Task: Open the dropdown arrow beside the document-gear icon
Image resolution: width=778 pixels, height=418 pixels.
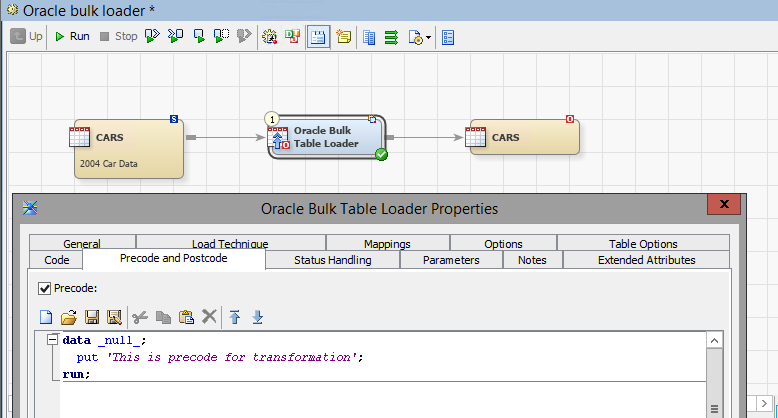Action: pos(428,38)
